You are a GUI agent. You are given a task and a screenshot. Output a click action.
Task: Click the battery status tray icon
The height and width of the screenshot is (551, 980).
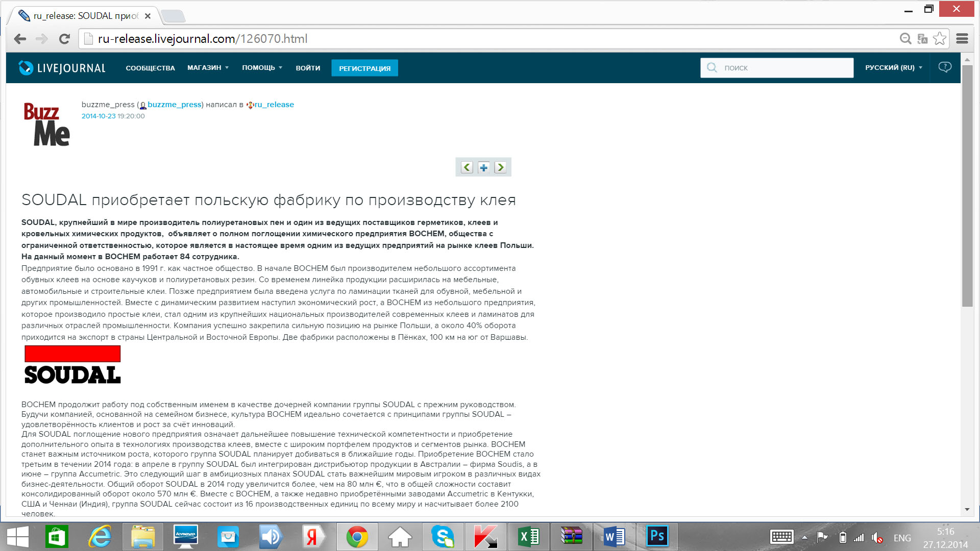(843, 537)
